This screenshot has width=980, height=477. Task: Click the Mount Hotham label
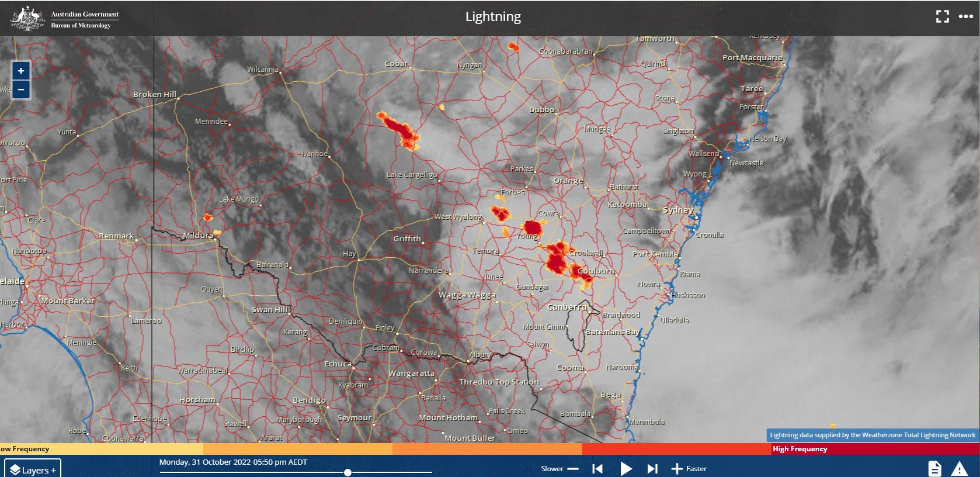[448, 417]
